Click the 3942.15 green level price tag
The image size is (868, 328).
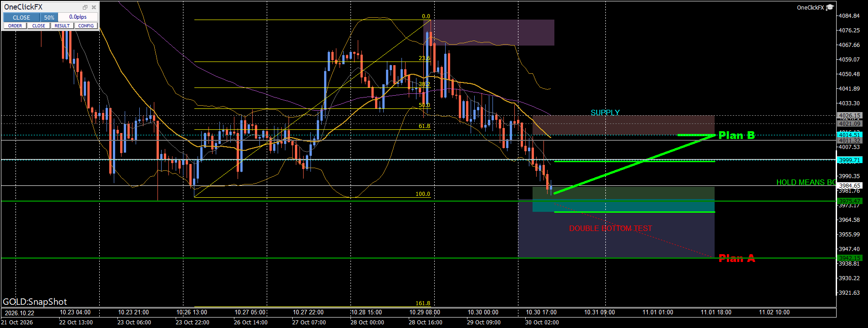(x=849, y=258)
